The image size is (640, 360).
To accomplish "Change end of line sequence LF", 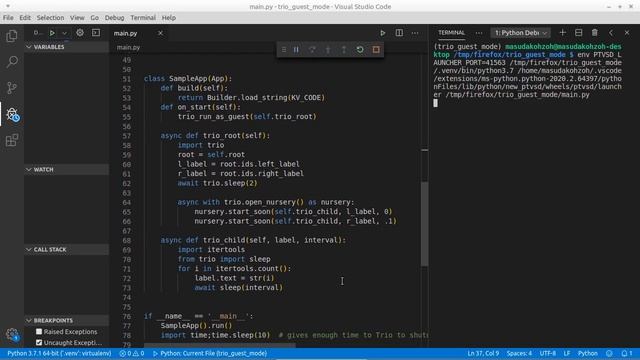I will click(567, 353).
